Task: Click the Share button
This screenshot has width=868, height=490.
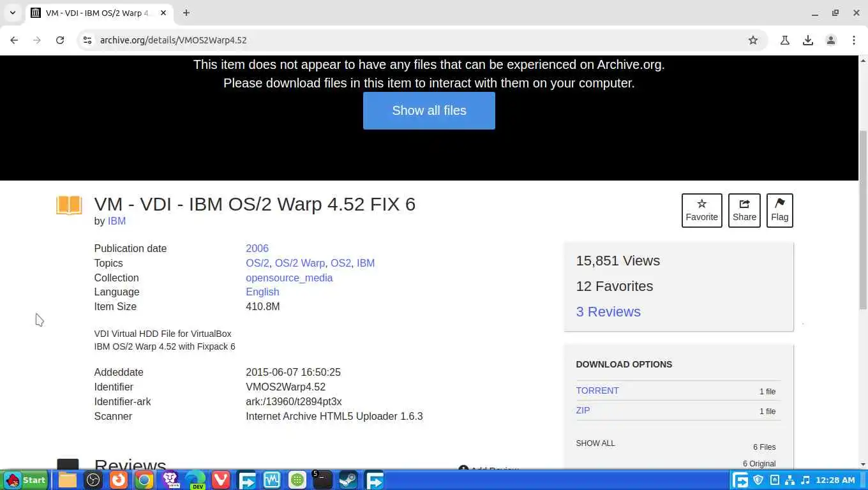Action: click(744, 211)
